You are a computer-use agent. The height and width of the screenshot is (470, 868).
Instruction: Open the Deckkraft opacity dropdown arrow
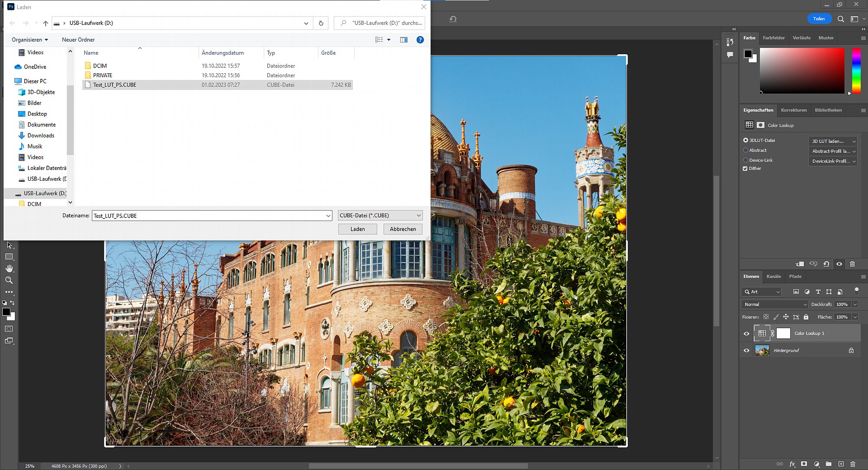(x=855, y=304)
